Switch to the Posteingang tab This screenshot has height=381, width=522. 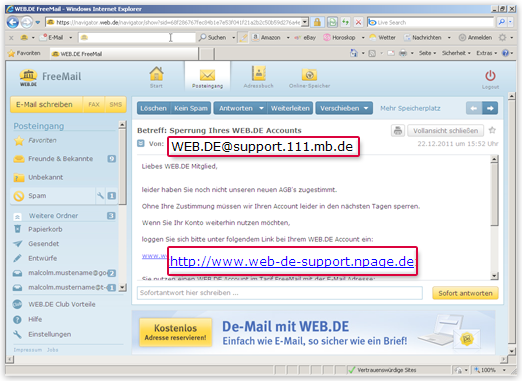point(207,77)
